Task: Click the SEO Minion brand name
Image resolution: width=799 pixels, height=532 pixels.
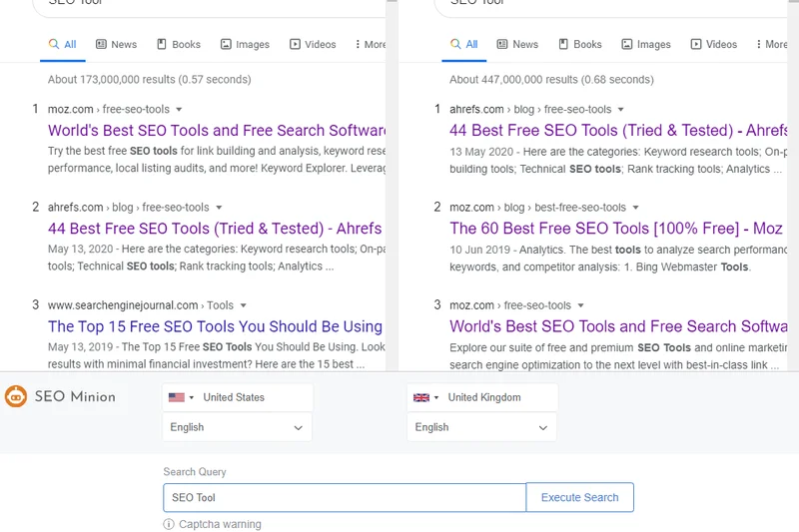Action: coord(75,396)
